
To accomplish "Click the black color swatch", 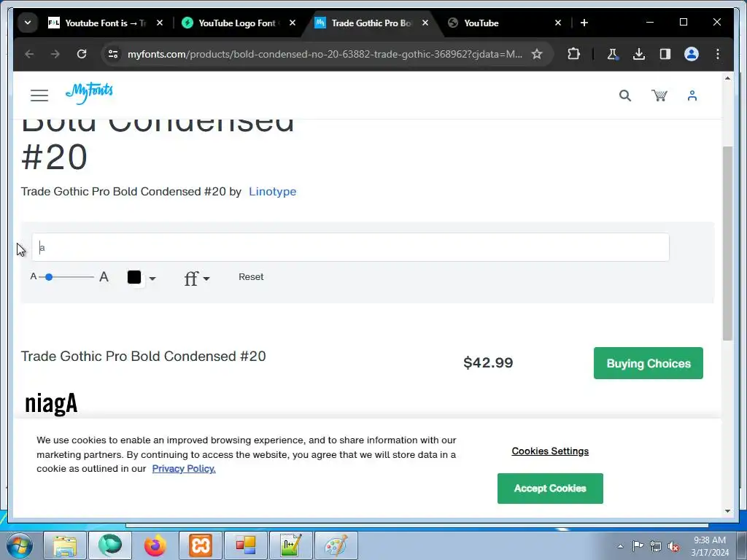I will pos(134,277).
